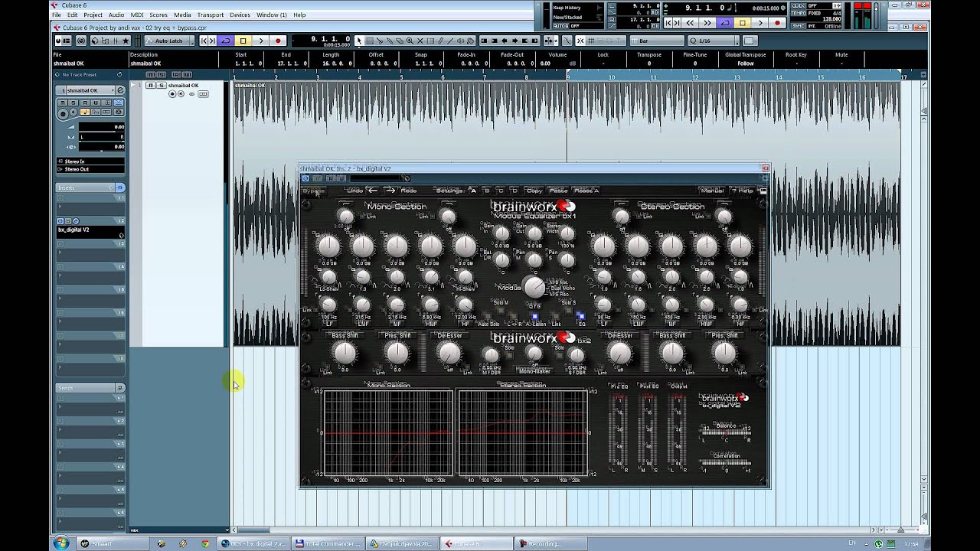Click Stop in the Transport panel

[742, 23]
